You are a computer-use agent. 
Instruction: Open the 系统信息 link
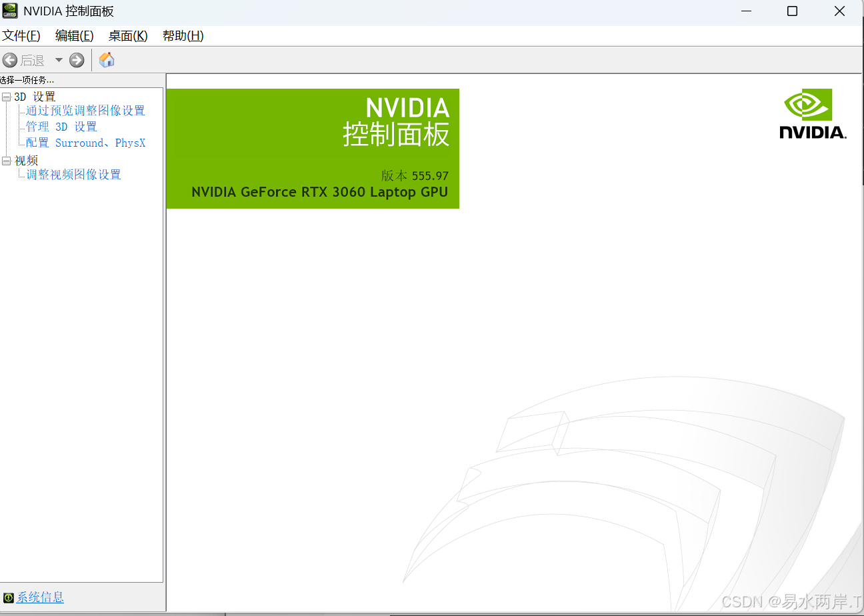pyautogui.click(x=40, y=597)
